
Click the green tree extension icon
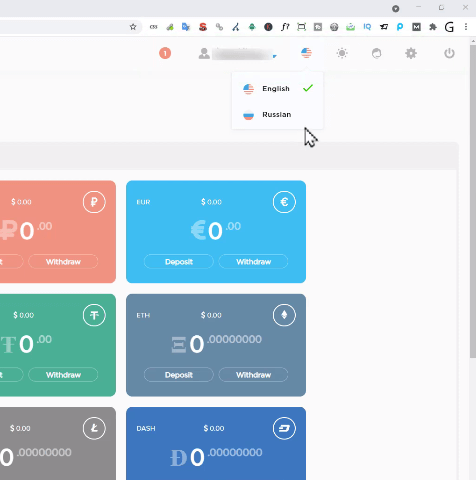pyautogui.click(x=252, y=27)
